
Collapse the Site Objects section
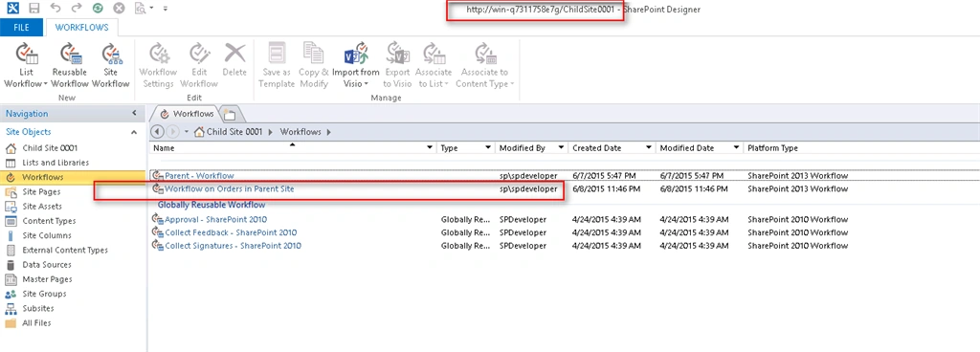tap(134, 132)
